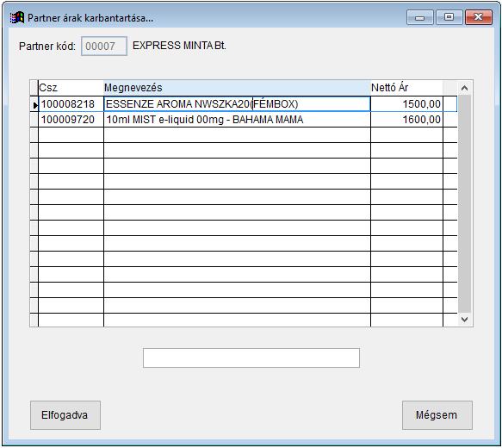The width and height of the screenshot is (502, 448).
Task: Select the price cell 1500,00
Action: [406, 104]
